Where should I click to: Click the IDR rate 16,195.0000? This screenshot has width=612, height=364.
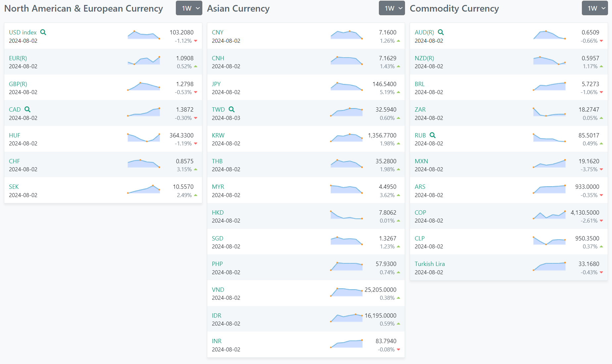(x=380, y=315)
